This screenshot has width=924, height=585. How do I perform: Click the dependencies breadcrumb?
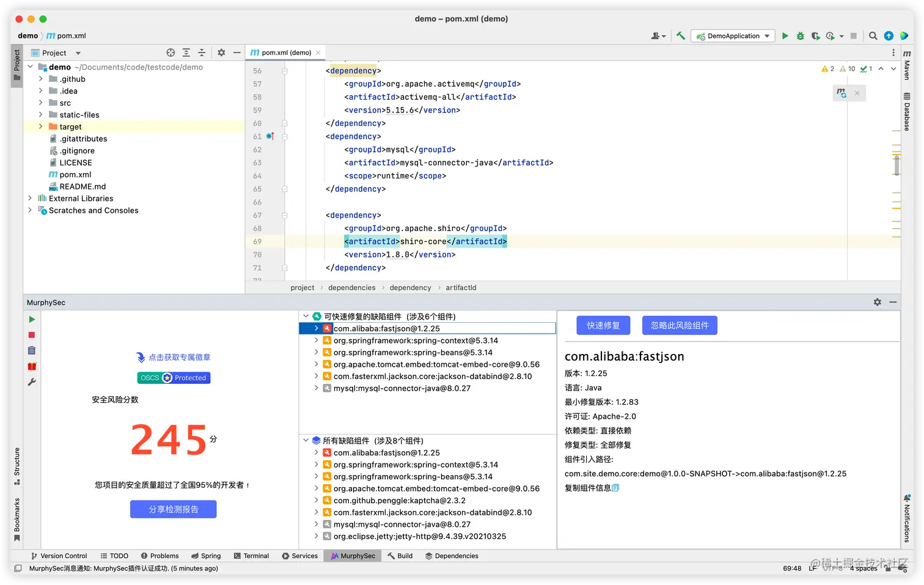point(351,287)
